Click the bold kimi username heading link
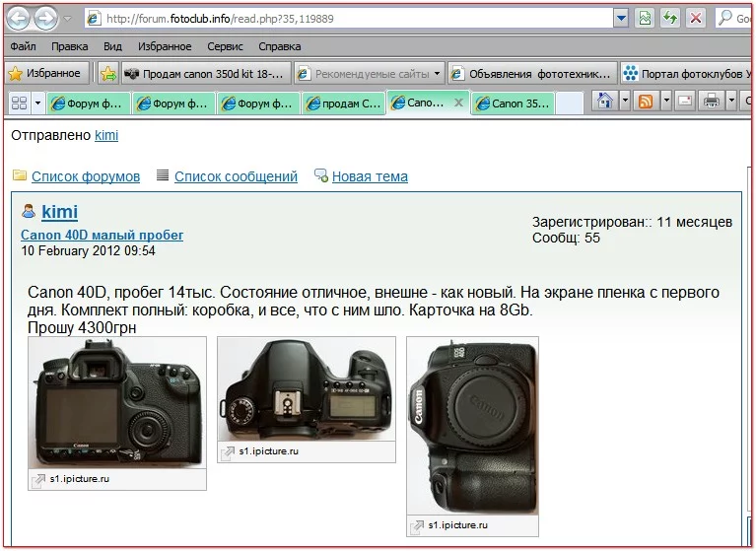 (60, 212)
